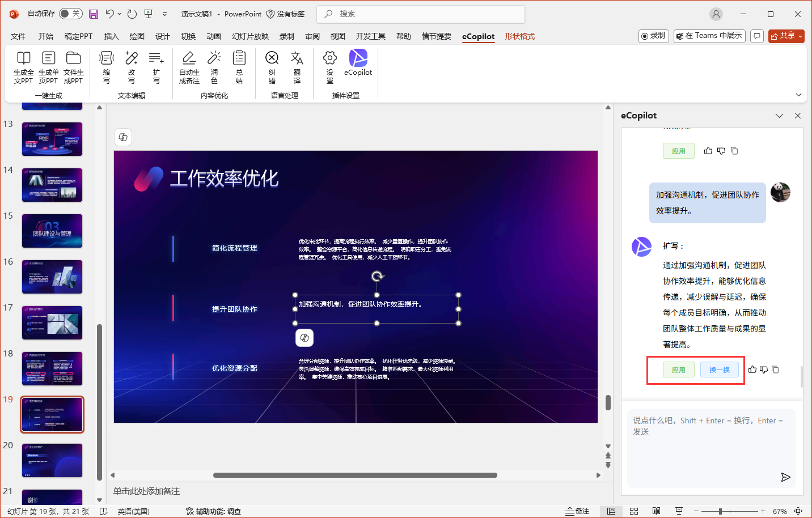Click the 换一换 regenerate button
812x518 pixels.
tap(719, 370)
